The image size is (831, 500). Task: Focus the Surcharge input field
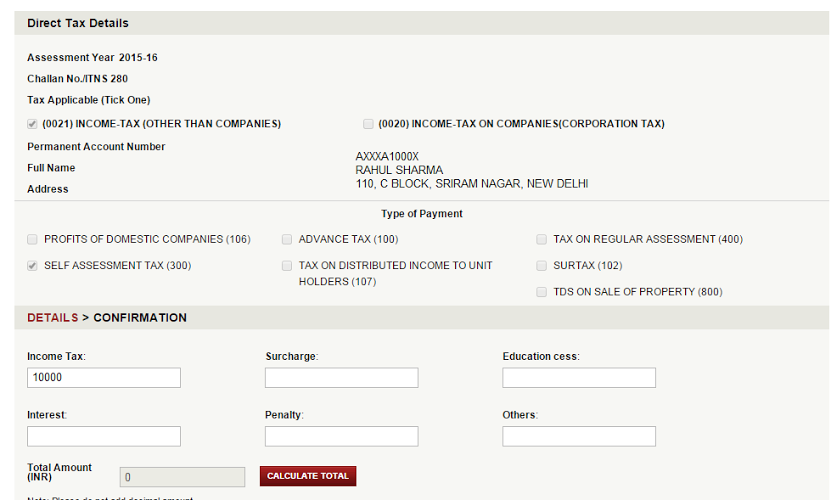tap(341, 378)
